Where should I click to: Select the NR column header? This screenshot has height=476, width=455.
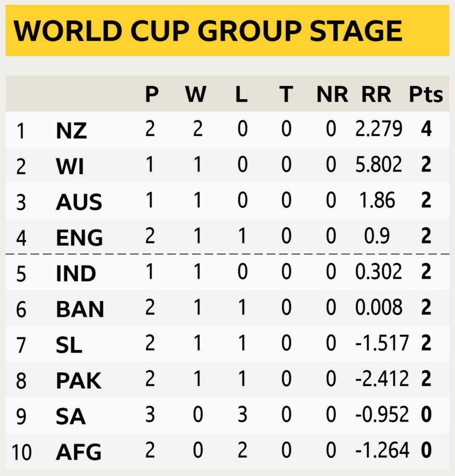point(332,95)
